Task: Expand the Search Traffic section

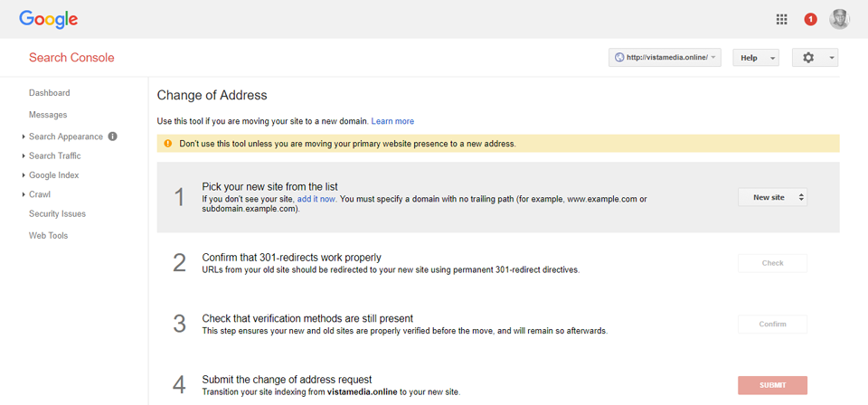Action: click(54, 156)
